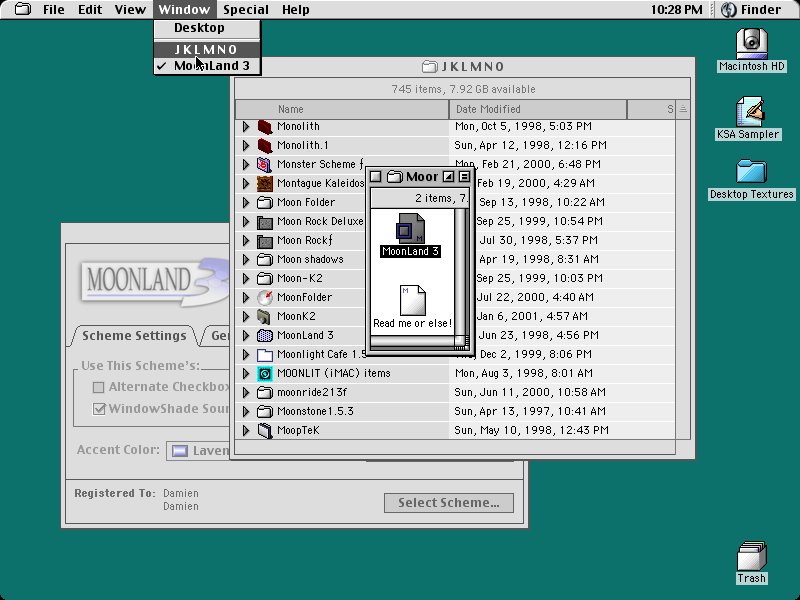Click the Moon Folder icon
Image resolution: width=800 pixels, height=600 pixels.
coord(264,203)
